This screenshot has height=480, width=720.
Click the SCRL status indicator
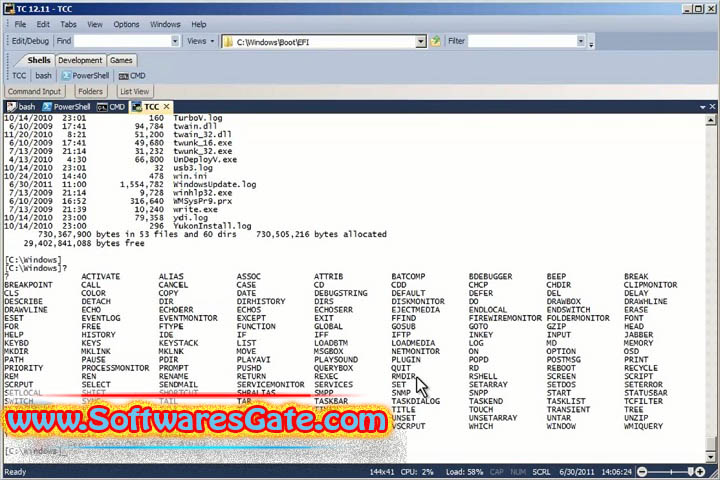[541, 472]
